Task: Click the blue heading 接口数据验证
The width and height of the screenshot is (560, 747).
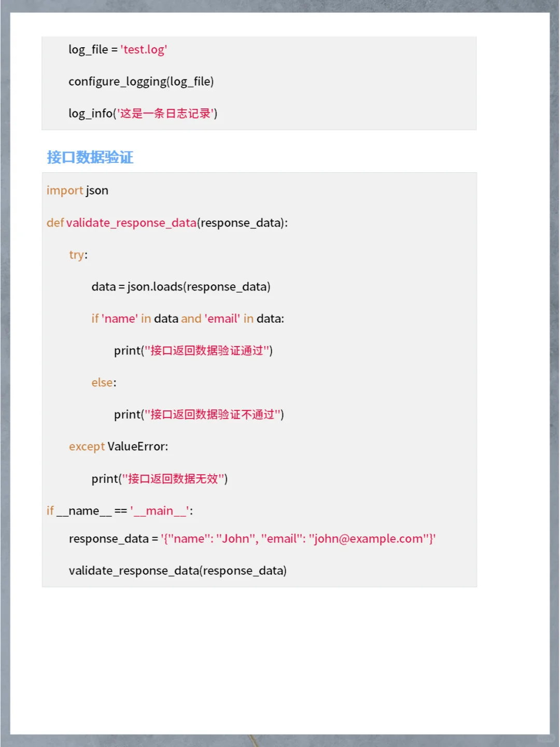Action: (x=90, y=158)
